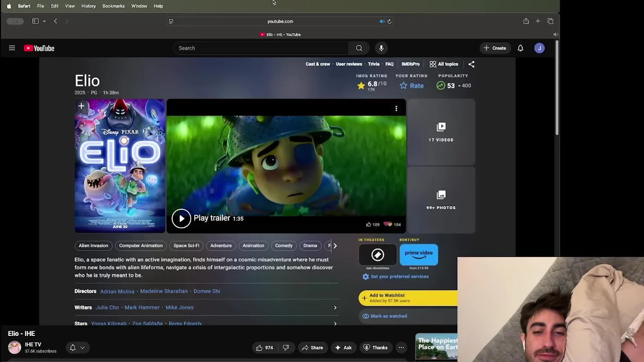The image size is (644, 362).
Task: Expand the Writers row chevron
Action: coord(335,308)
